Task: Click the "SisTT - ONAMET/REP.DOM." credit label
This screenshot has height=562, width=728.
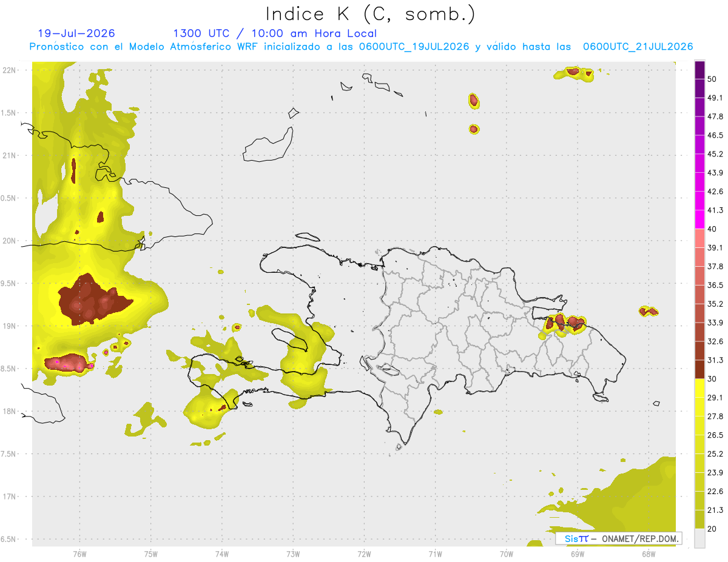Action: (x=619, y=538)
